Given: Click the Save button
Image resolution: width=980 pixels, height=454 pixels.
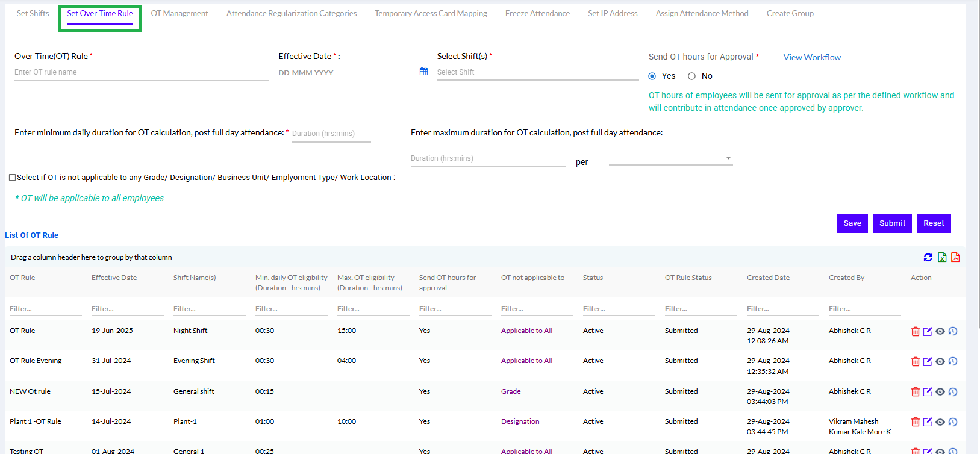Looking at the screenshot, I should [852, 223].
